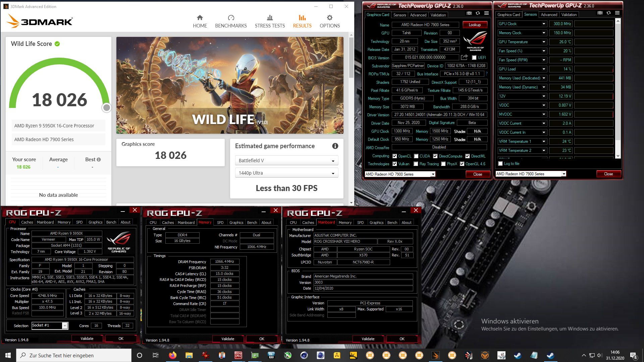This screenshot has width=644, height=362.
Task: Open the BENCHMARKS section in 3DMark
Action: coord(231,21)
